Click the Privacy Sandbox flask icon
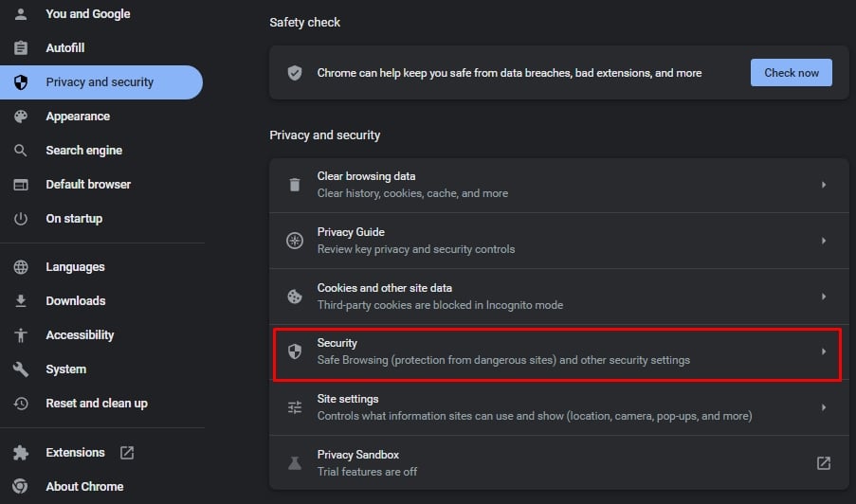The width and height of the screenshot is (856, 504). pos(295,463)
